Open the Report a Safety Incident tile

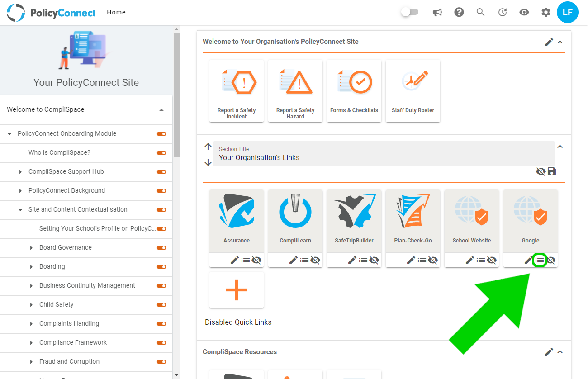tap(237, 91)
